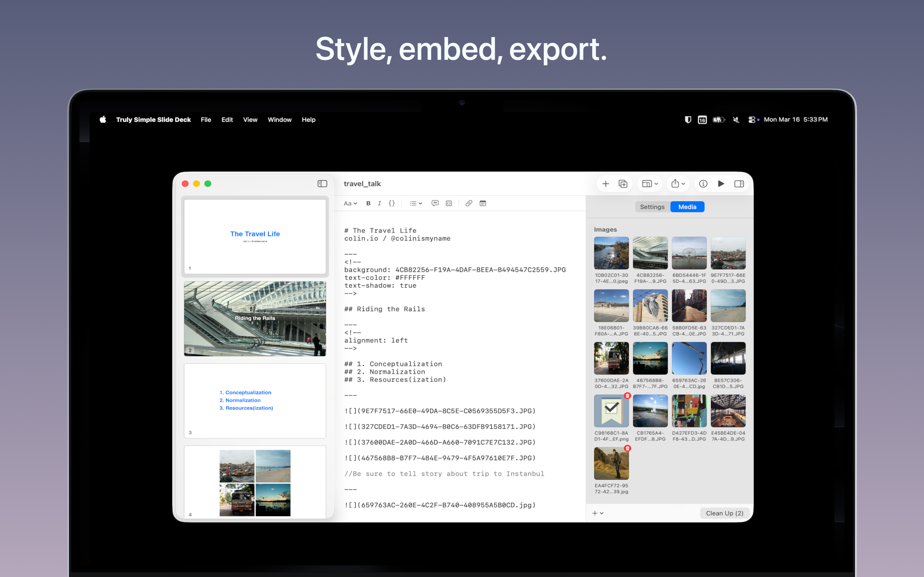Duplicate the slide using the copy icon
This screenshot has width=924, height=577.
(623, 184)
